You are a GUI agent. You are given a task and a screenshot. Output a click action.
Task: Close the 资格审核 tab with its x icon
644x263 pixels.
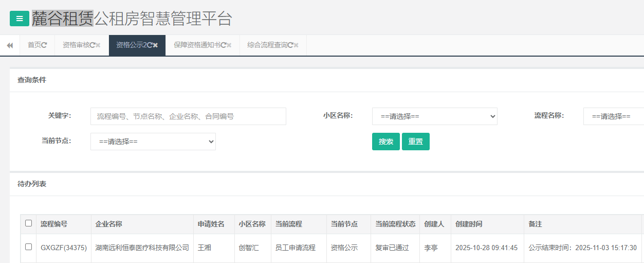coord(98,45)
